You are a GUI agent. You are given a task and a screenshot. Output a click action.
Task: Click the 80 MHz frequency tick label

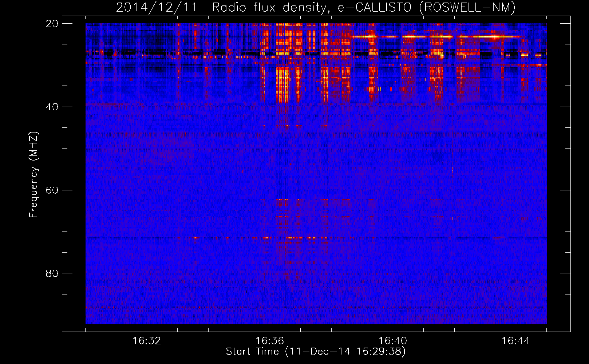pyautogui.click(x=52, y=273)
